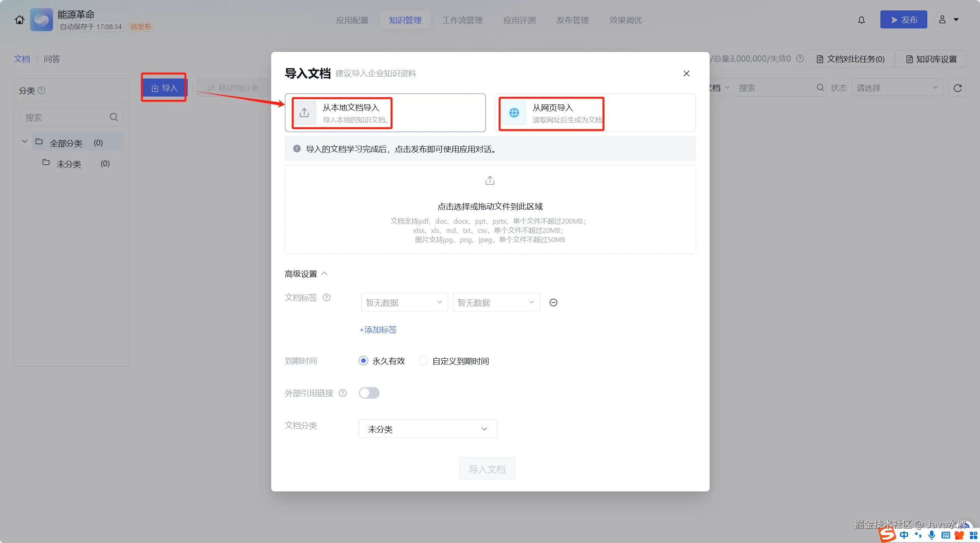Click the +添加标签 link
Image resolution: width=980 pixels, height=543 pixels.
click(378, 330)
